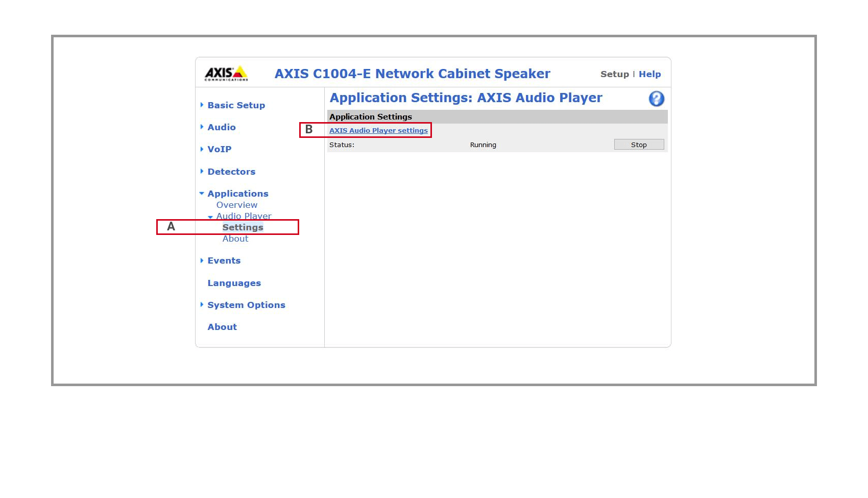This screenshot has height=498, width=868.
Task: Expand the System Options arrow
Action: [x=202, y=304]
